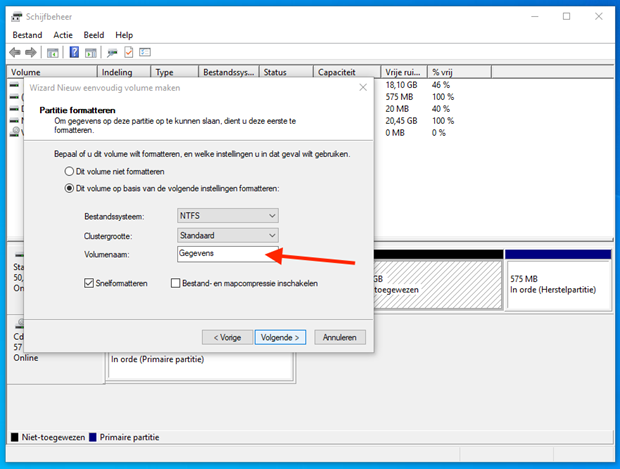
Task: Close the Schijfbeheer window
Action: tap(599, 16)
